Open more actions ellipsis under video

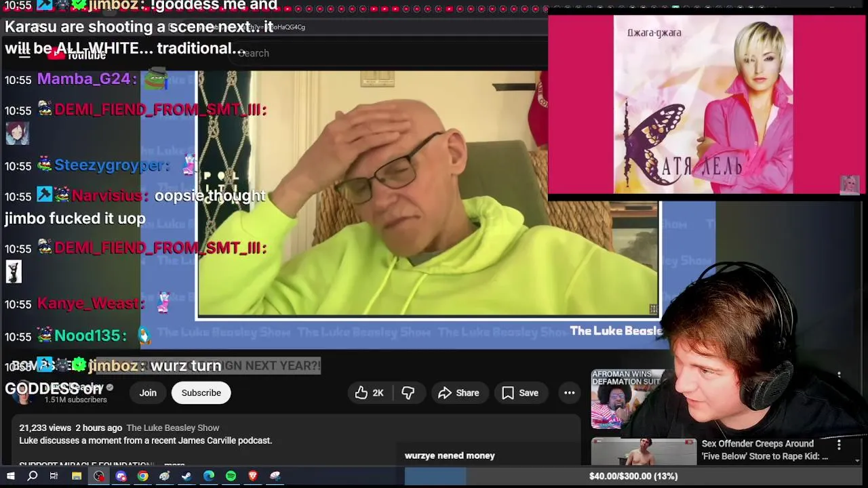(570, 393)
